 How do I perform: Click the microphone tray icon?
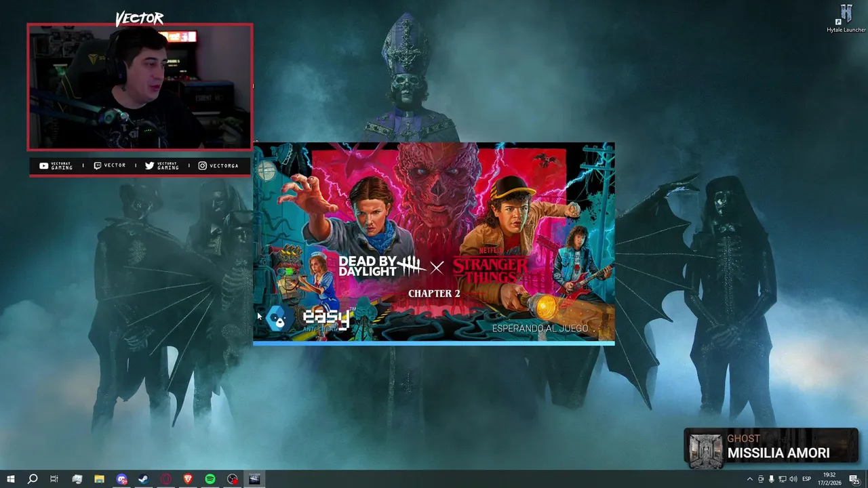(x=771, y=479)
